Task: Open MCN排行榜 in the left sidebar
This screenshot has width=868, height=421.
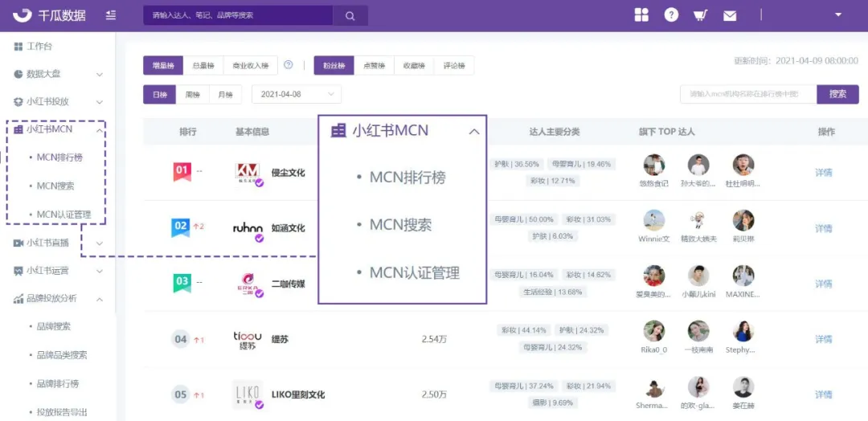Action: coord(59,157)
